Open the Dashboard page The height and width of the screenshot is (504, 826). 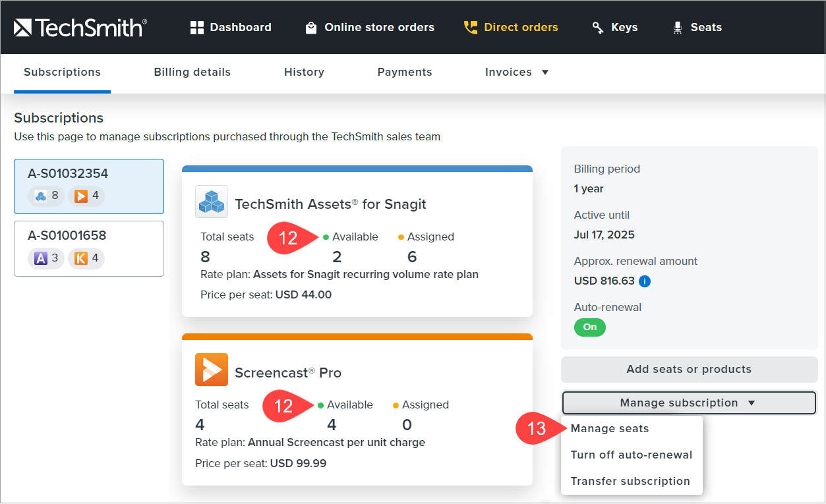(x=231, y=27)
